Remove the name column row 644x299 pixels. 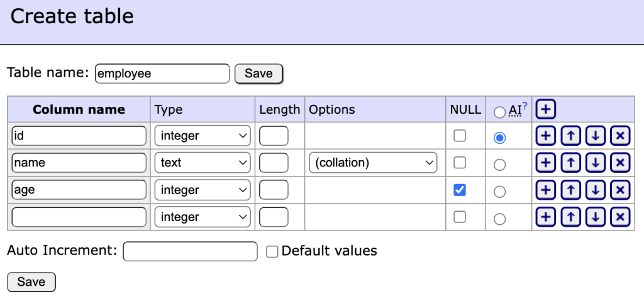pyautogui.click(x=620, y=163)
